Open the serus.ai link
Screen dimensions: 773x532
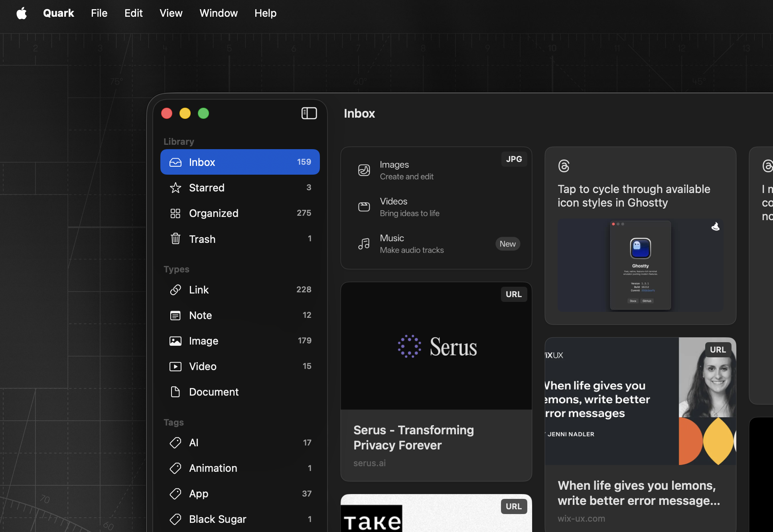[x=369, y=463]
